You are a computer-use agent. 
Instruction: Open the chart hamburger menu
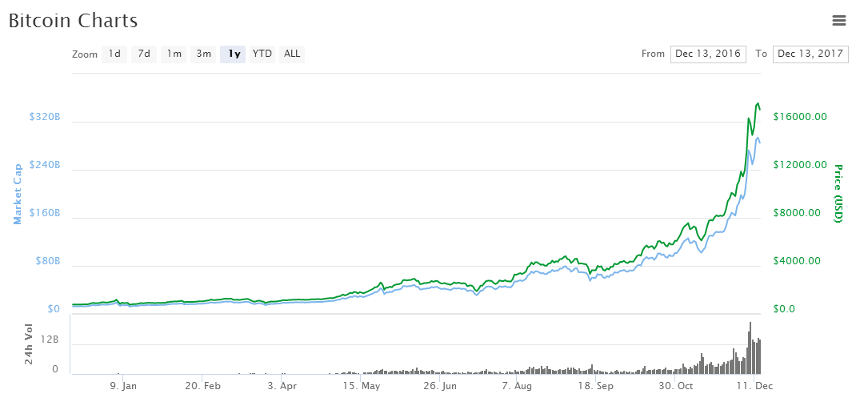click(x=839, y=20)
